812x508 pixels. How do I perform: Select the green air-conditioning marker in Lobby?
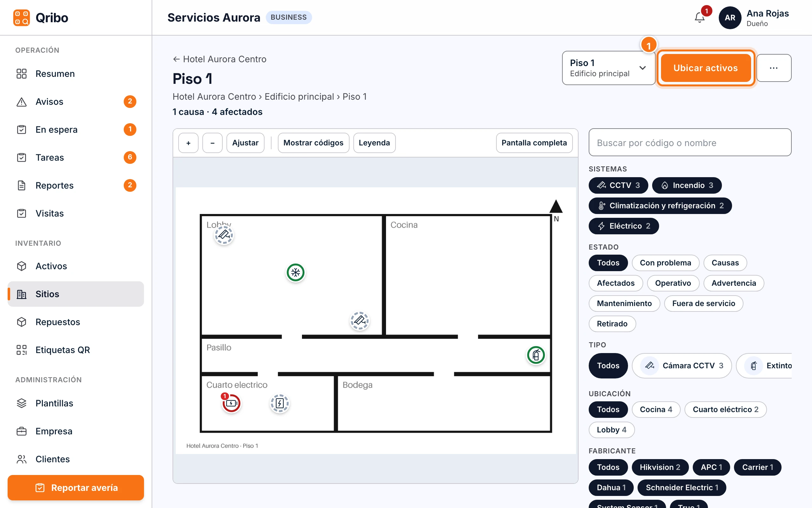click(296, 272)
